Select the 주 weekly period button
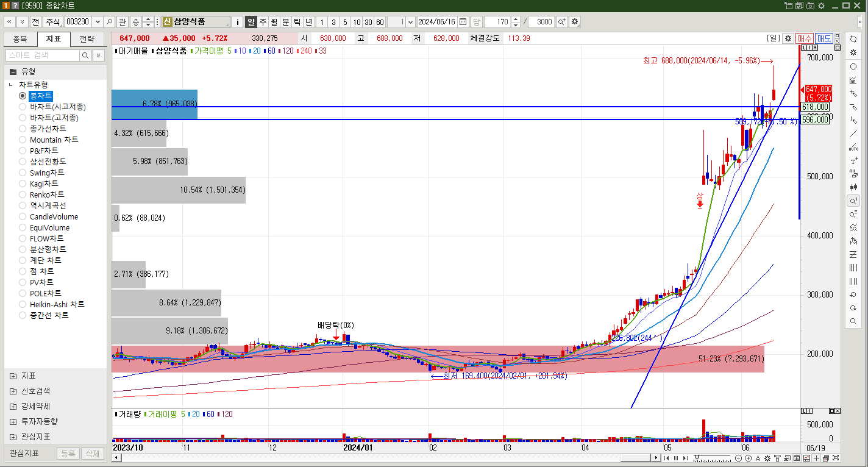The height and width of the screenshot is (467, 868). click(x=263, y=21)
